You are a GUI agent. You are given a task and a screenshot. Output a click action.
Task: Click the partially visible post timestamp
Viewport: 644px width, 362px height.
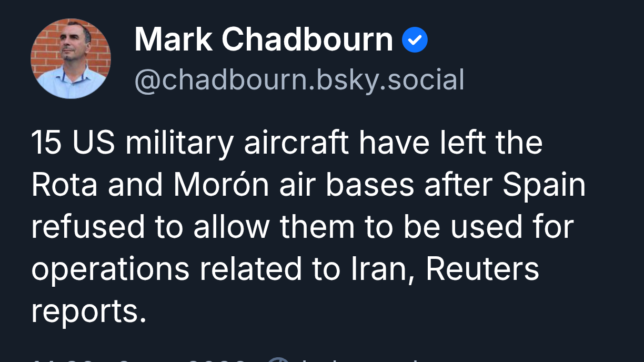(x=138, y=360)
